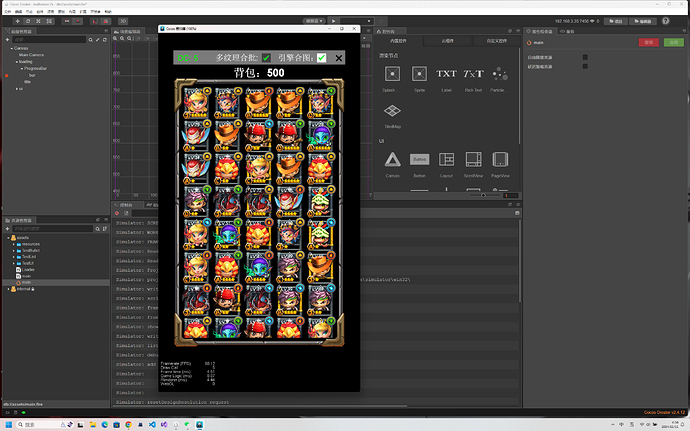Open the first item in top menu bar
Image resolution: width=690 pixels, height=431 pixels.
(x=7, y=11)
